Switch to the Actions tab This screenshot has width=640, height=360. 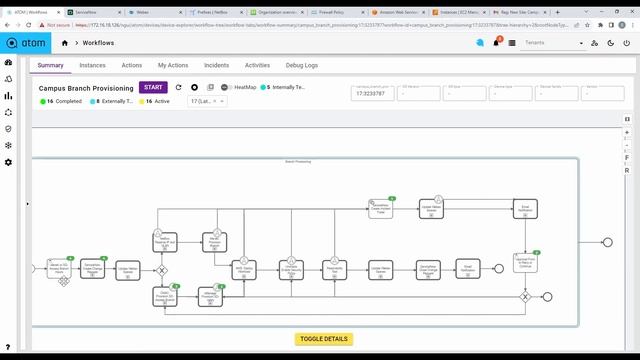pyautogui.click(x=131, y=65)
